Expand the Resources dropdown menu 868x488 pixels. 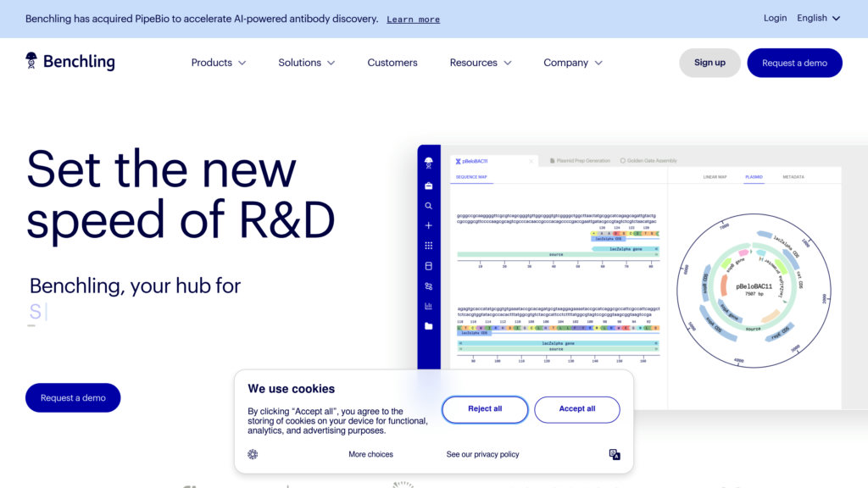pyautogui.click(x=481, y=63)
